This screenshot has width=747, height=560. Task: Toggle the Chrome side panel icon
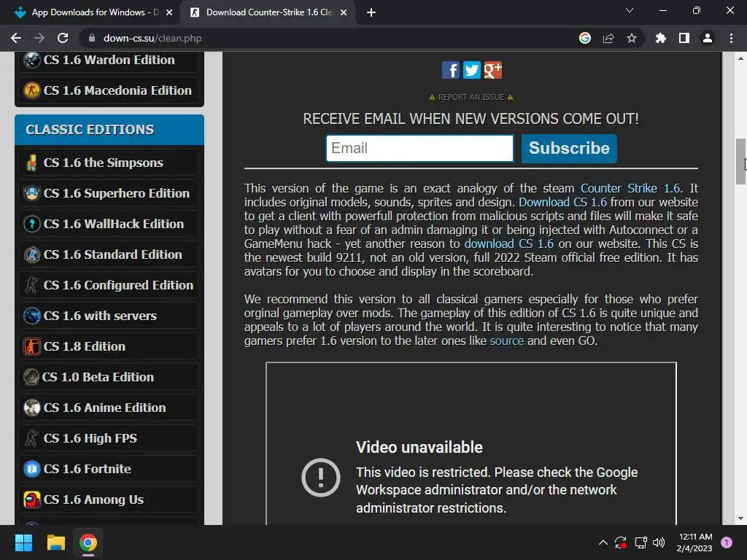tap(684, 38)
